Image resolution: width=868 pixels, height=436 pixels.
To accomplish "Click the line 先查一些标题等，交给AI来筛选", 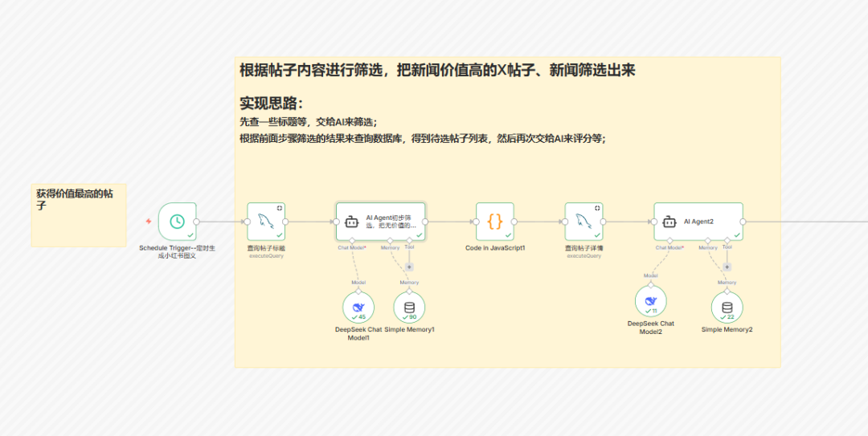I will [309, 122].
